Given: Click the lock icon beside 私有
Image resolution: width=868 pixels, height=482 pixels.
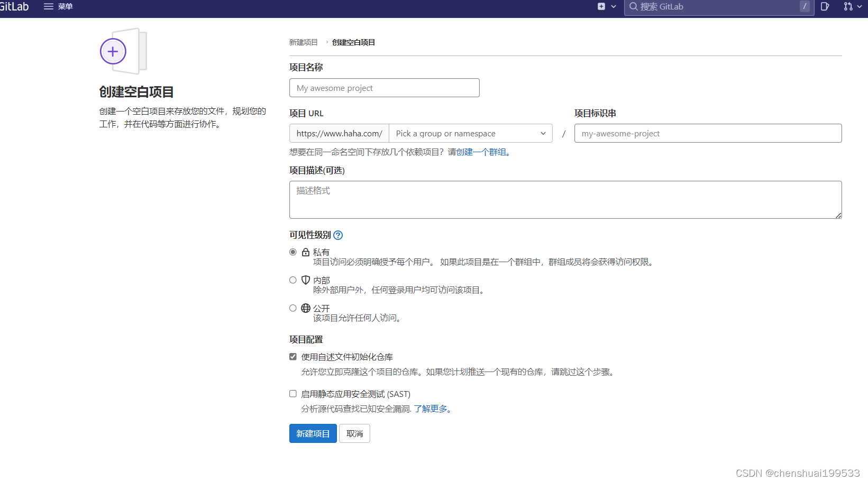Looking at the screenshot, I should [306, 252].
